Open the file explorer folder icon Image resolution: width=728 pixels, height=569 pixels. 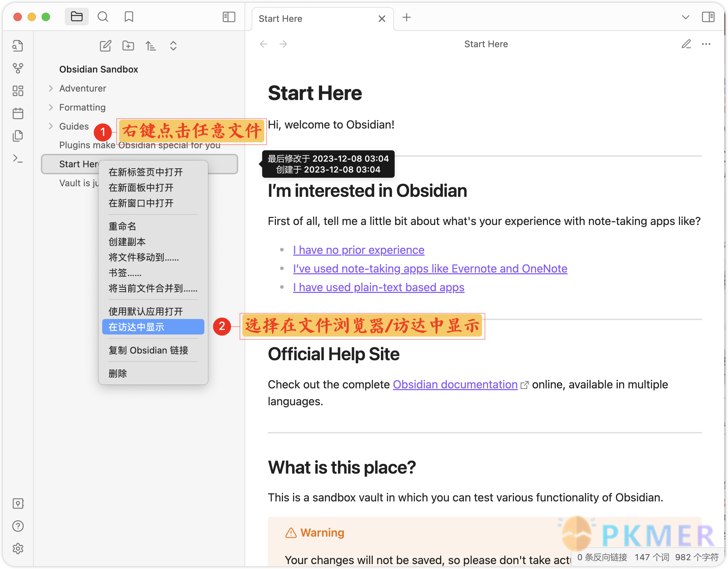(77, 17)
